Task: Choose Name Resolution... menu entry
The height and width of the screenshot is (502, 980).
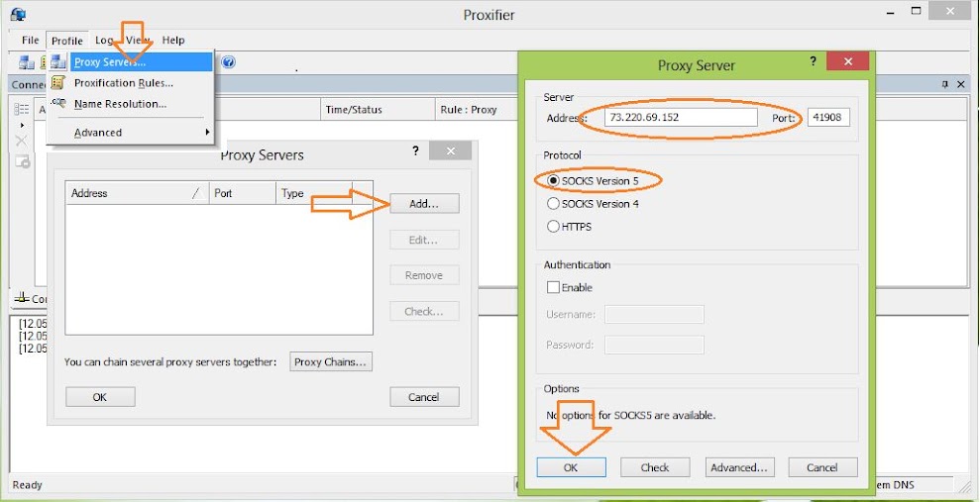Action: click(x=121, y=104)
